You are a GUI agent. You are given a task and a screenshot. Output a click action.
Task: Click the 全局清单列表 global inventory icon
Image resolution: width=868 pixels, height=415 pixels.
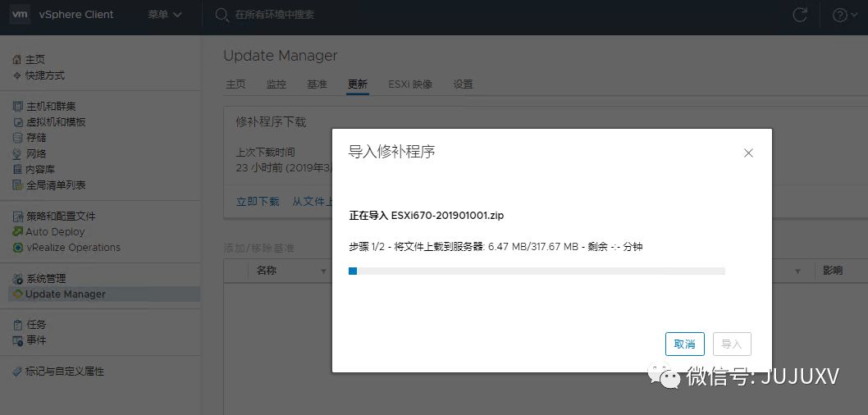click(x=18, y=185)
